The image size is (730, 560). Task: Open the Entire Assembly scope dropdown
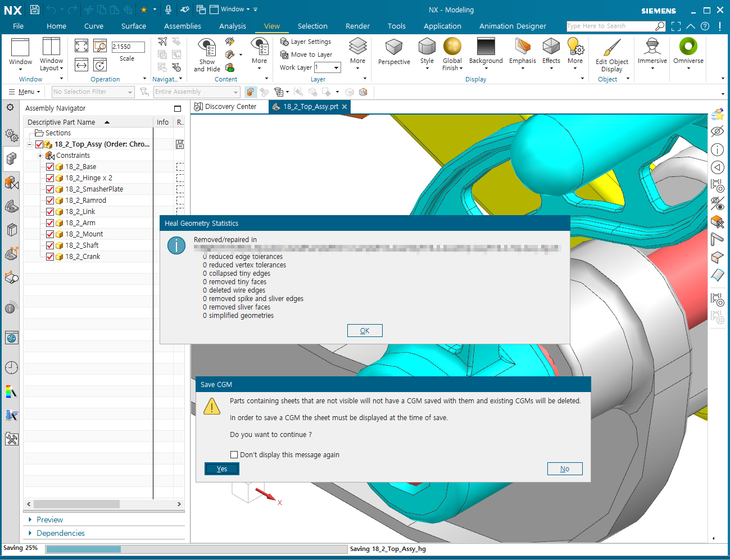[x=197, y=92]
